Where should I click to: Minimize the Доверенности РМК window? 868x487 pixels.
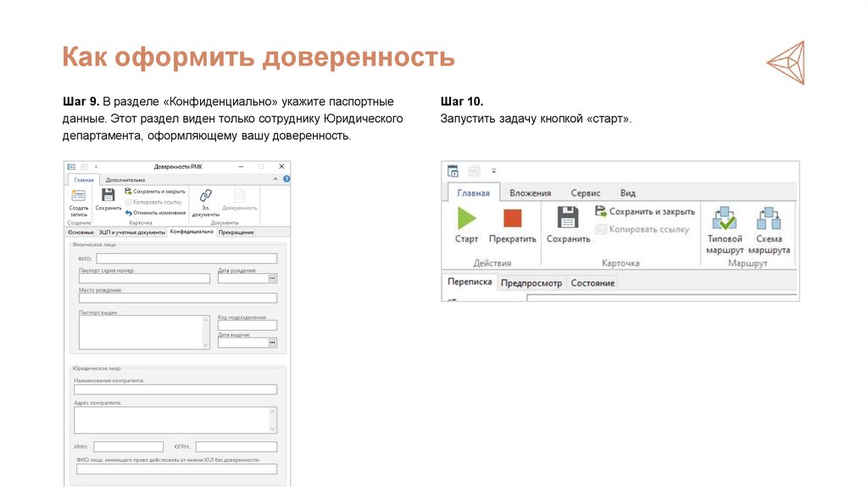coord(241,166)
